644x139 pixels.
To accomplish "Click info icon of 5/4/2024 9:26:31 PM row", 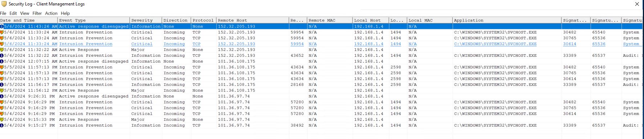I will (x=2, y=96).
